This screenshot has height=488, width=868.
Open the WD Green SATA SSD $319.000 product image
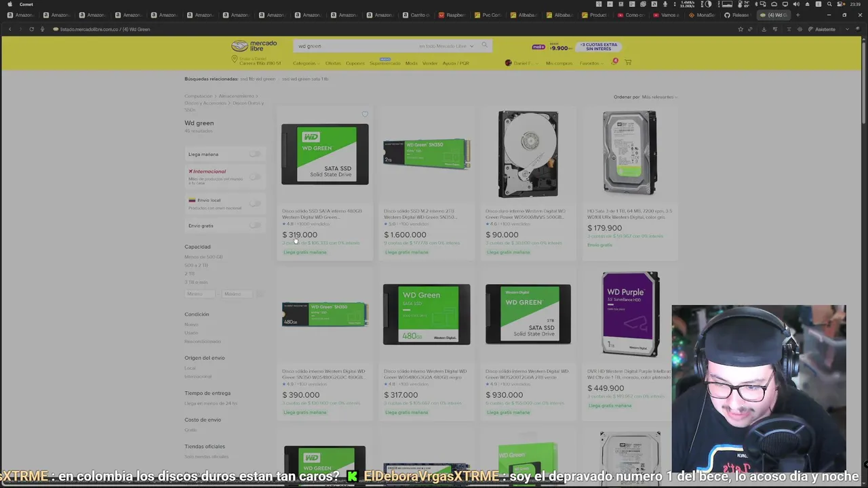tap(325, 154)
